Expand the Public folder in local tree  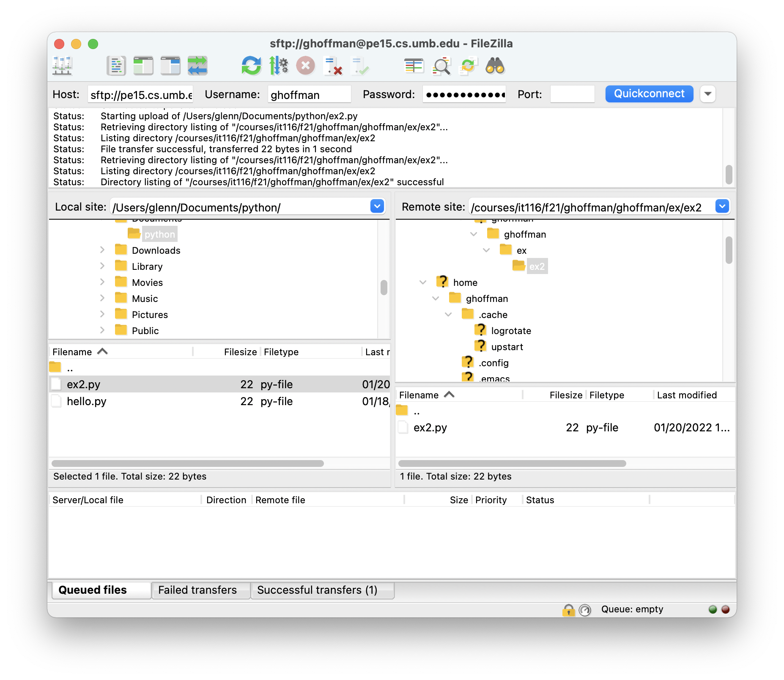click(x=102, y=330)
